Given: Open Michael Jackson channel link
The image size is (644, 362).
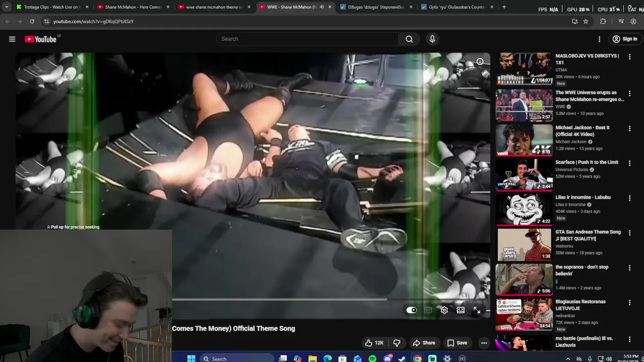Looking at the screenshot, I should pos(571,142).
